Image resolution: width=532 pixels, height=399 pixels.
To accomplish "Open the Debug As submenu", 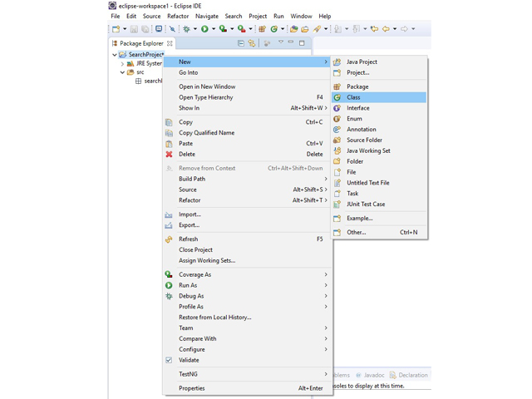I will click(x=247, y=296).
